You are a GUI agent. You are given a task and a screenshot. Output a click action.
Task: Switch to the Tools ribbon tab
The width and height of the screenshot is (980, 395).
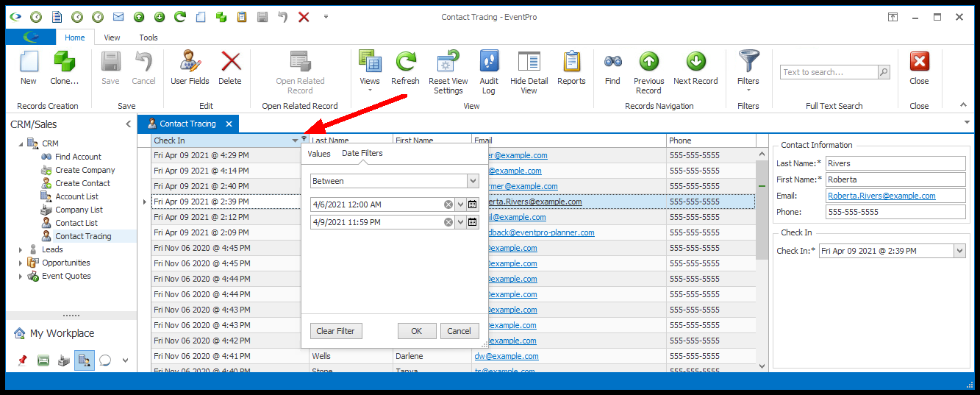click(x=149, y=38)
